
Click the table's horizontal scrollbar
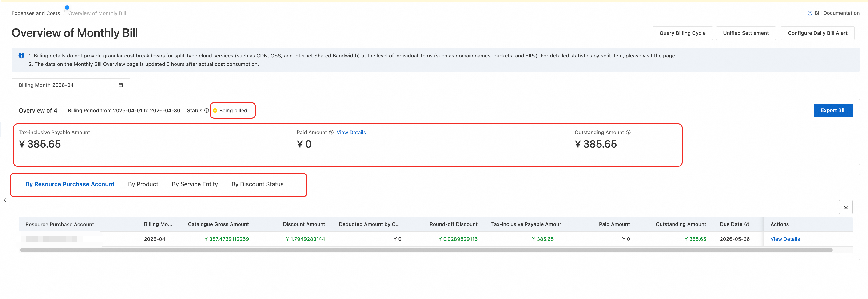click(426, 250)
